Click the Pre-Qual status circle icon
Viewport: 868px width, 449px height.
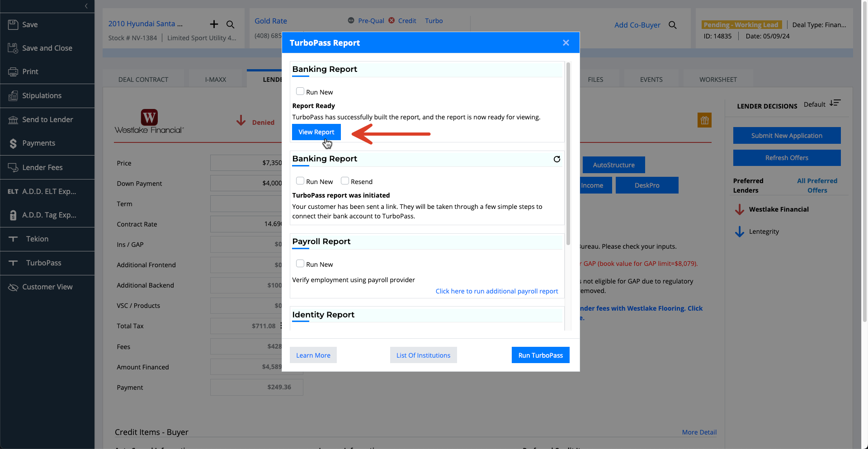point(351,20)
